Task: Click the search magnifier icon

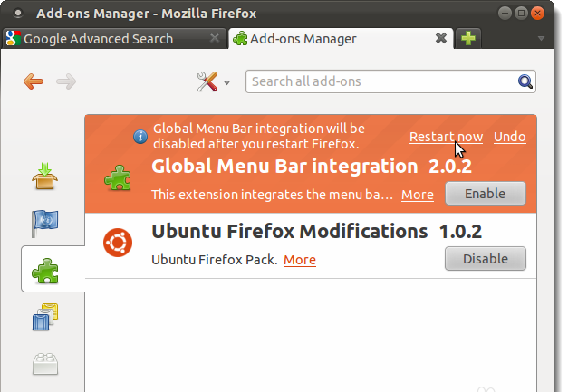Action: [x=525, y=82]
